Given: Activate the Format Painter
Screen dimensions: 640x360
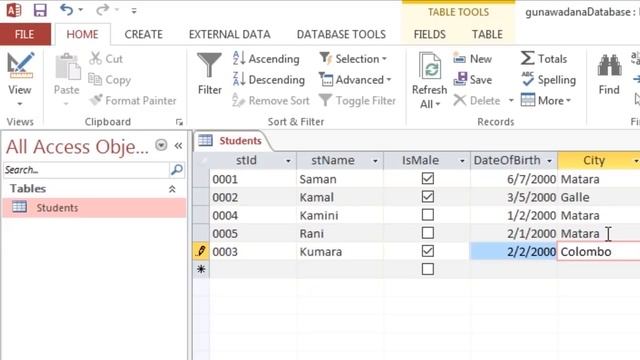Looking at the screenshot, I should point(133,100).
